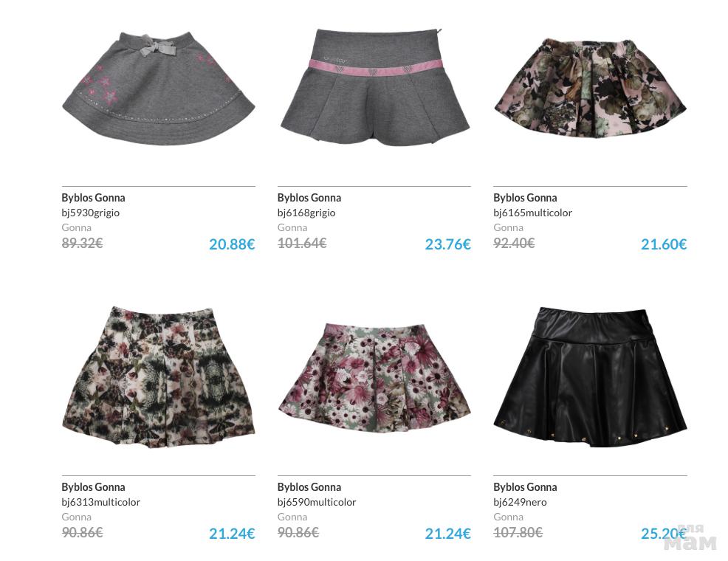Click the crossed-out 101.64€ price
Viewport: 728px width, 561px height.
pyautogui.click(x=302, y=243)
